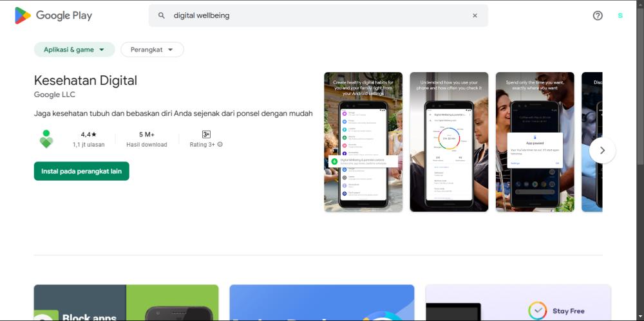Screen dimensions: 644x321
Task: Show next screenshots with the arrow button
Action: 602,151
